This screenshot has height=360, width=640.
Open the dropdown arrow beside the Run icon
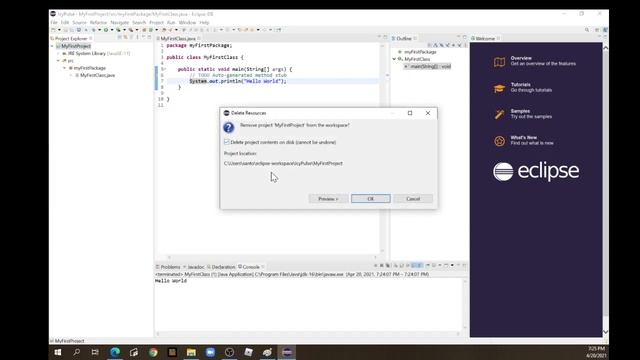tap(111, 30)
